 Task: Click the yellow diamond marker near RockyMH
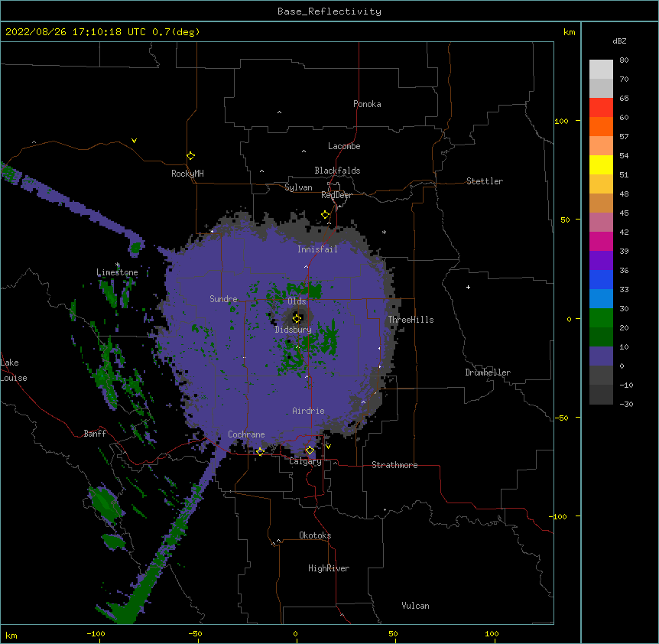[191, 155]
